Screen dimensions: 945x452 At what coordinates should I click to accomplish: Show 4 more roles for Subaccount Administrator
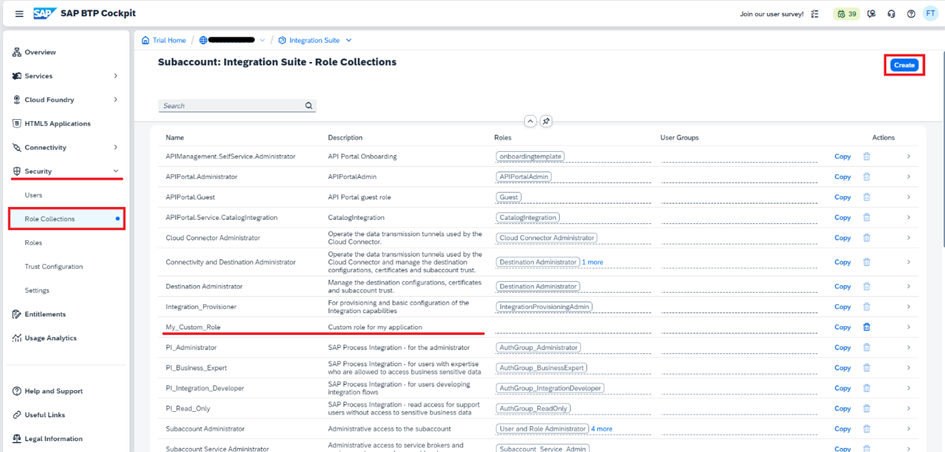pyautogui.click(x=601, y=428)
